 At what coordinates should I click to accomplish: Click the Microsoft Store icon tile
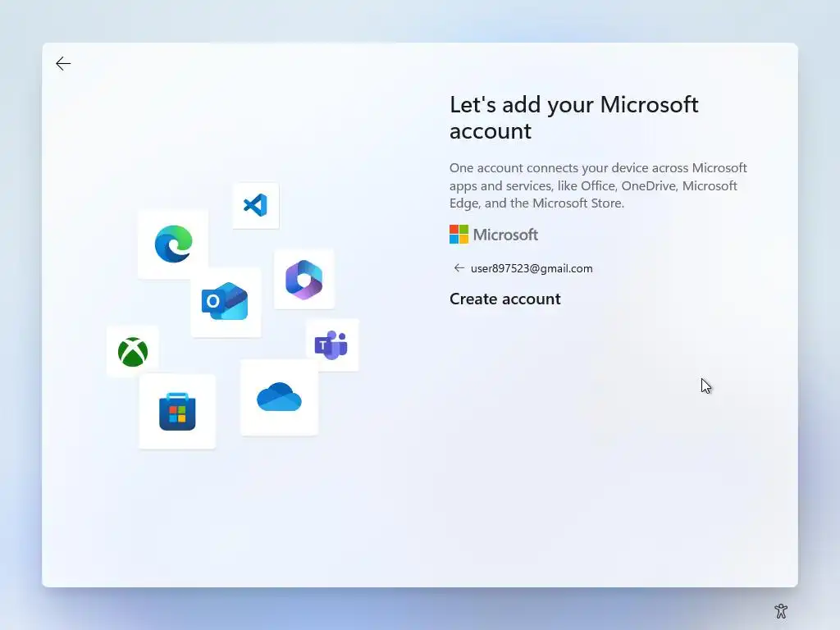pyautogui.click(x=177, y=412)
